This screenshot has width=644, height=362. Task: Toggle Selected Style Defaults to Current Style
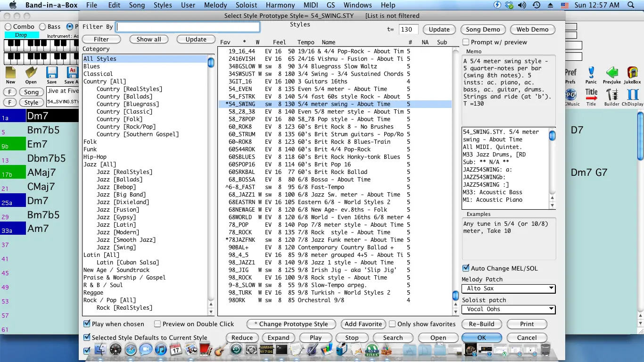point(87,337)
